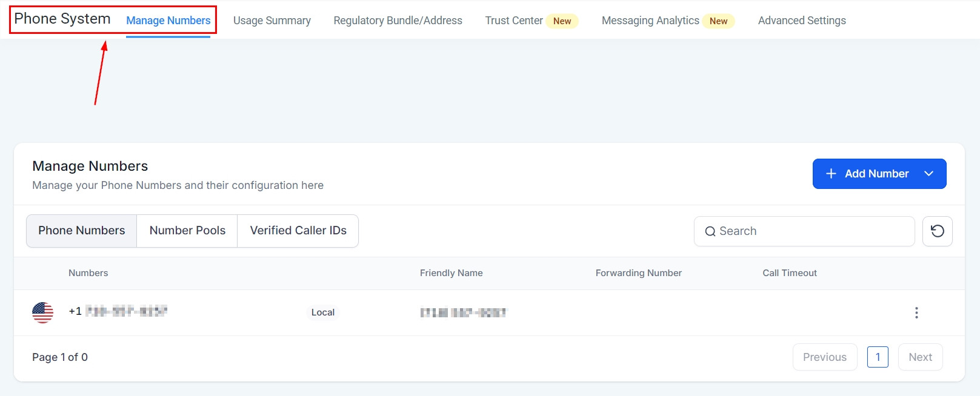
Task: Click the Previous page button
Action: [824, 357]
